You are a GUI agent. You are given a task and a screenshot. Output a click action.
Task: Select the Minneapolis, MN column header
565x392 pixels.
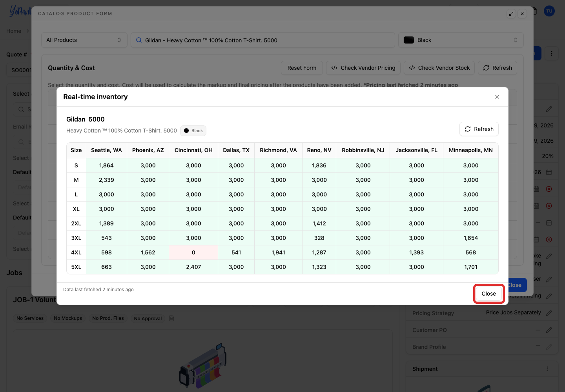tap(471, 150)
